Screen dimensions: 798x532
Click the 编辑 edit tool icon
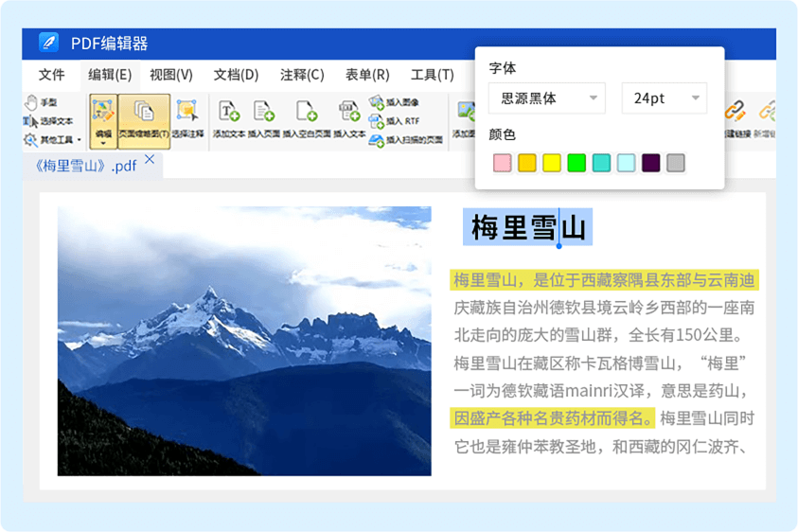coord(103,115)
